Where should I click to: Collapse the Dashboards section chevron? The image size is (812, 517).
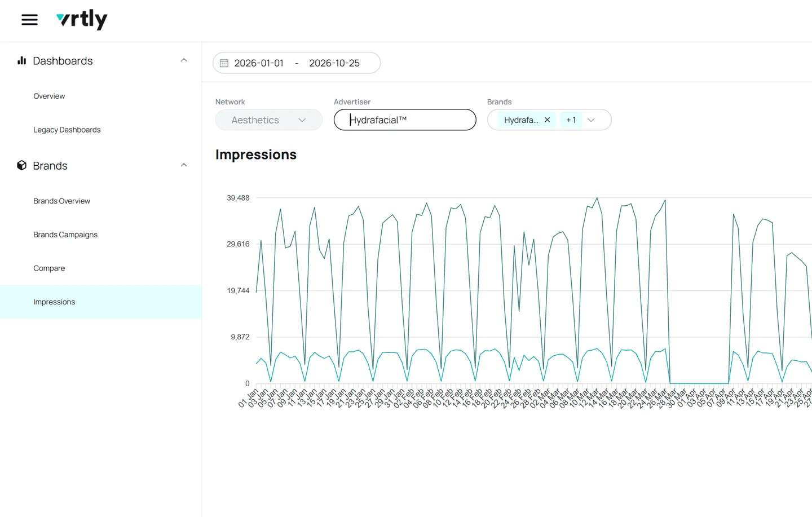click(x=184, y=60)
